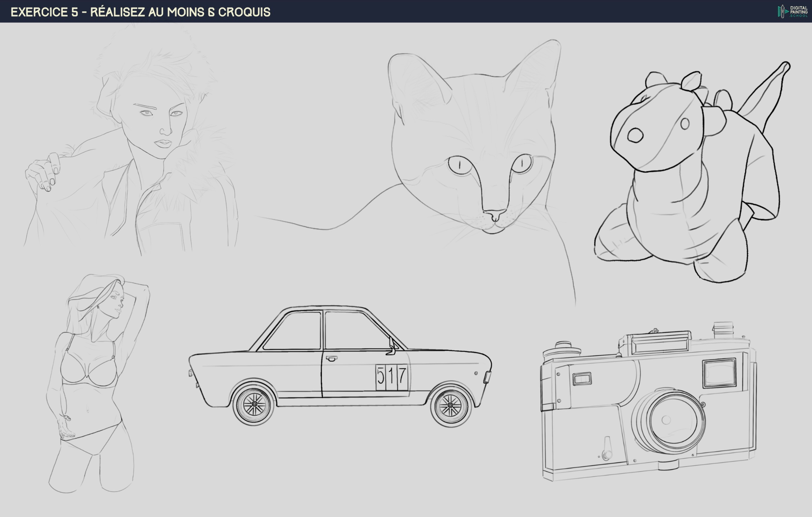Click the camera's small rangefinder window

click(582, 379)
